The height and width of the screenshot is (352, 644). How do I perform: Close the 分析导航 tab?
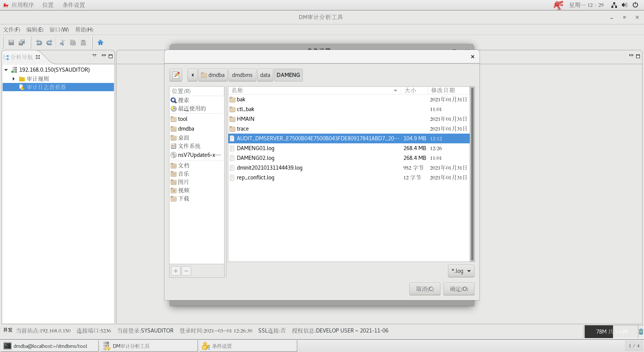38,57
